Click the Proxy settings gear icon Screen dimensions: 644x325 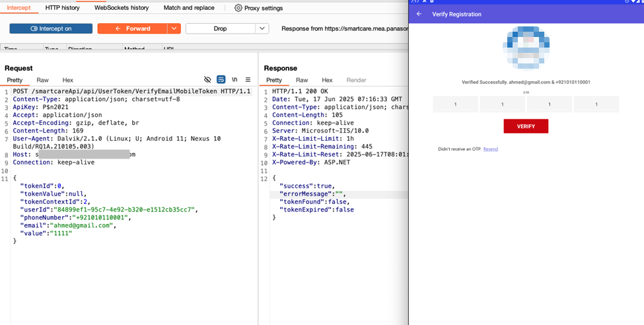(x=238, y=8)
